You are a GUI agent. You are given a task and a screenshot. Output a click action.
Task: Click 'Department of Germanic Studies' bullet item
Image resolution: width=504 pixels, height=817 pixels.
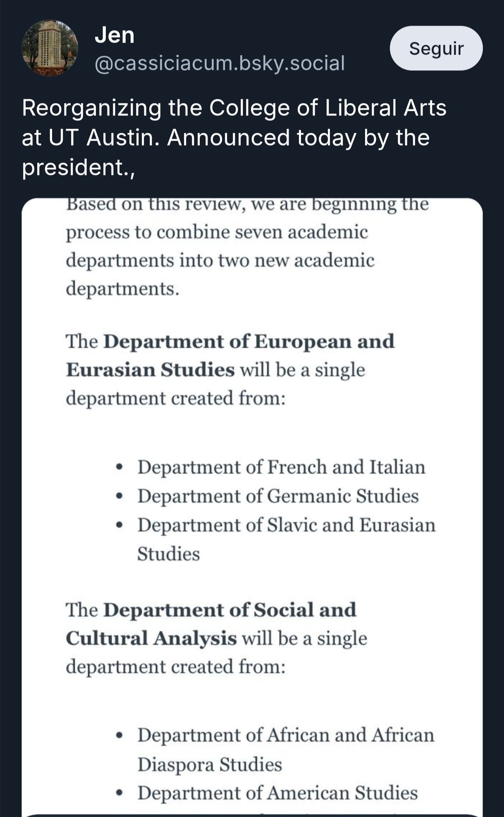click(278, 496)
